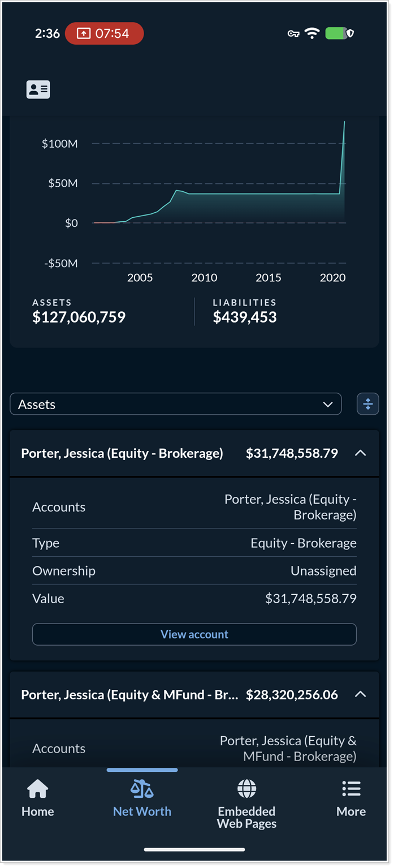
Task: Select Porter, Jessica (Equity - Brokerage) header
Action: coord(122,453)
